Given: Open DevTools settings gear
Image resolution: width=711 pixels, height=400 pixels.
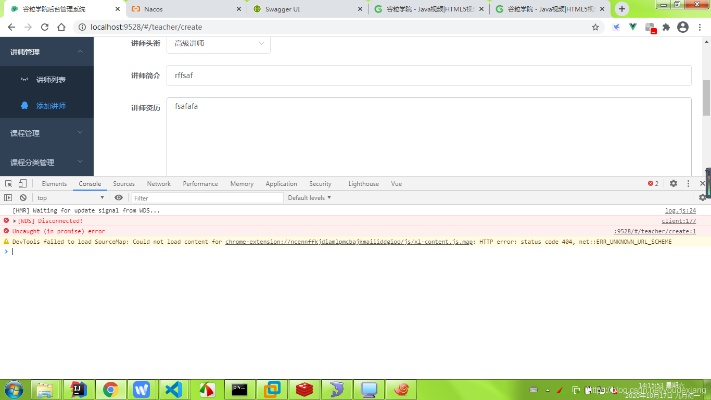Looking at the screenshot, I should (673, 184).
